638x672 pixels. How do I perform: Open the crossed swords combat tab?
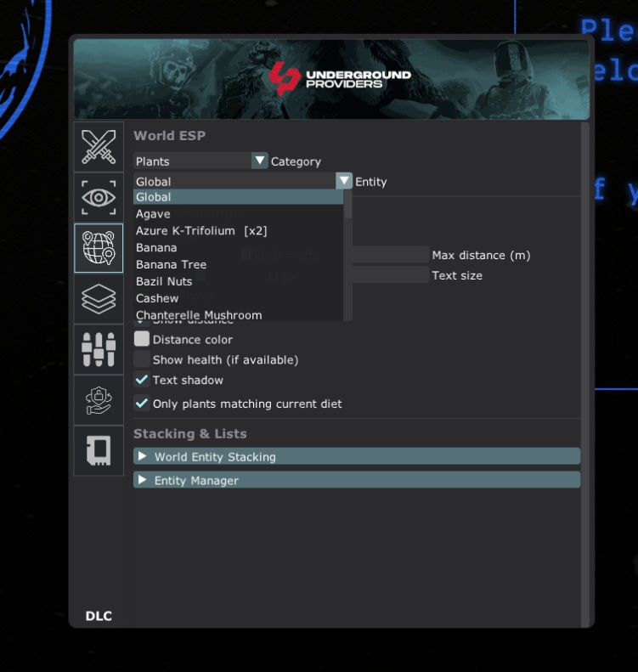(x=99, y=147)
